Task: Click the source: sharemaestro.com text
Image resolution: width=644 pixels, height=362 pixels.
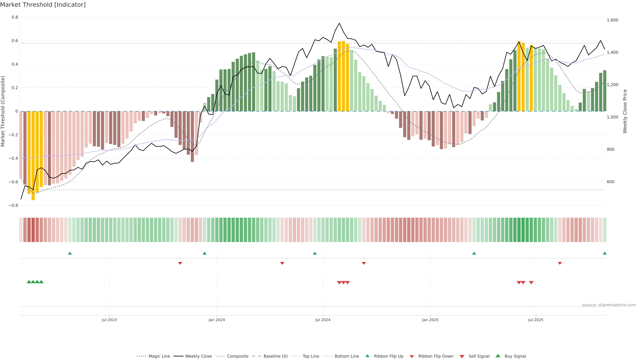Action: point(609,305)
